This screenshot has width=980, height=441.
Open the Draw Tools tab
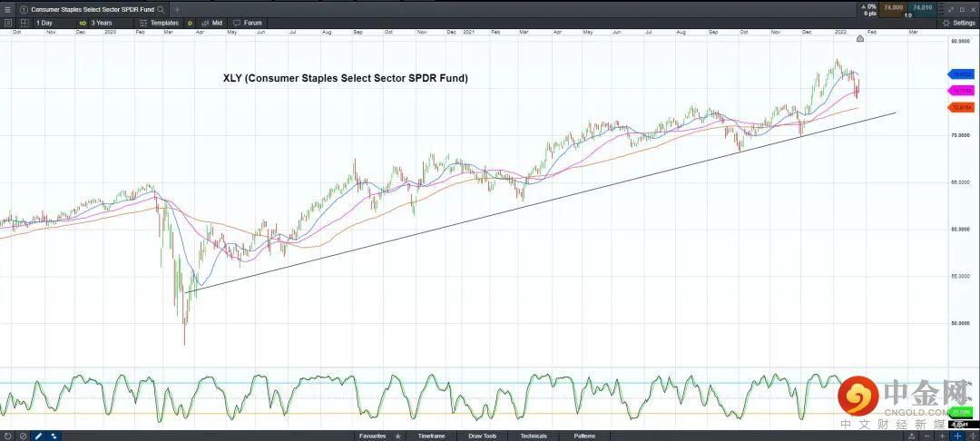pos(482,436)
